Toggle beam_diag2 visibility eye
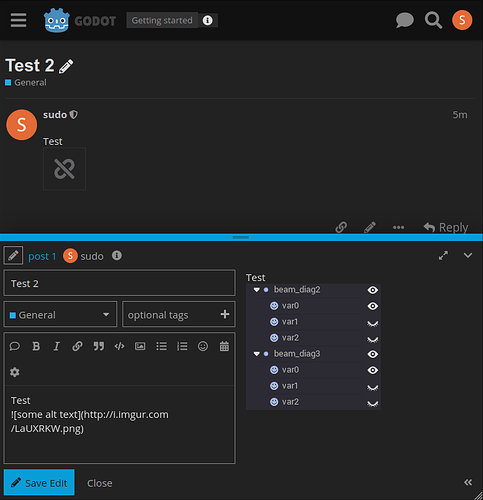Image resolution: width=483 pixels, height=500 pixels. 373,290
